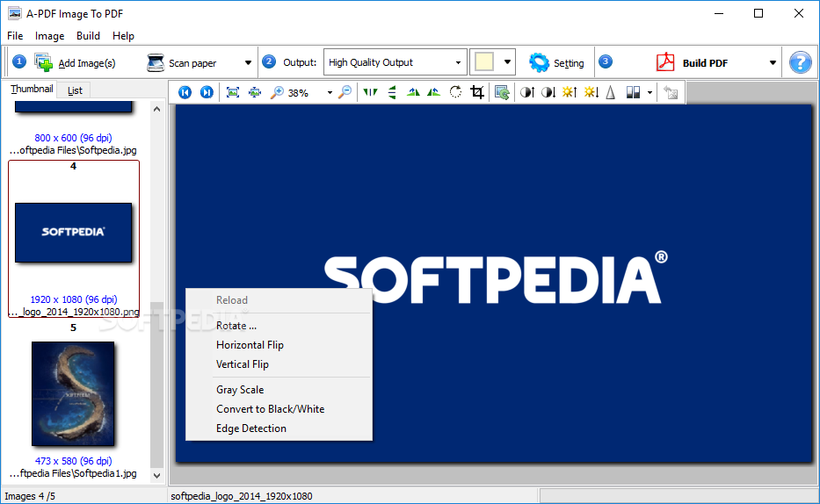Click the Images 4 /5 status text

(30, 496)
